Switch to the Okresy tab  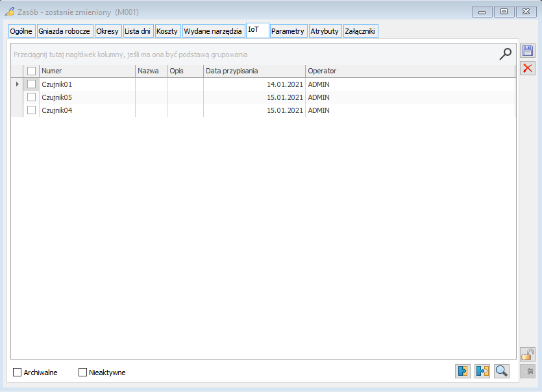click(108, 31)
